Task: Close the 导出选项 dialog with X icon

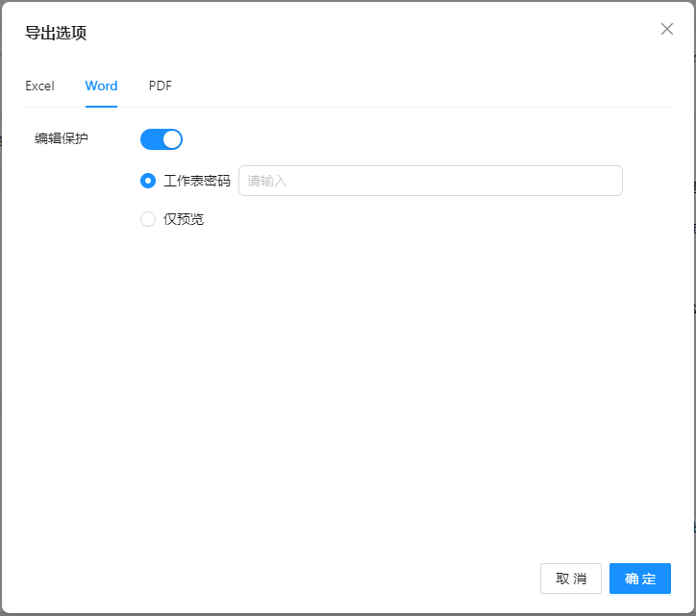Action: (667, 29)
